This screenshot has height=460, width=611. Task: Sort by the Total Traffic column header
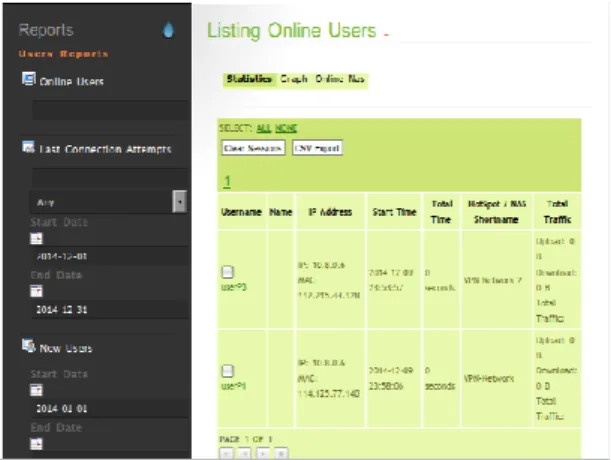[557, 212]
